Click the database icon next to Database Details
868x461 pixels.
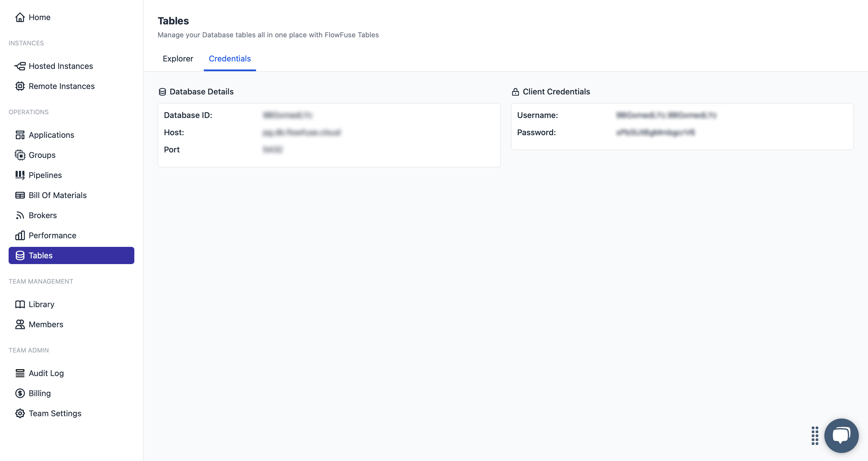[x=162, y=91]
